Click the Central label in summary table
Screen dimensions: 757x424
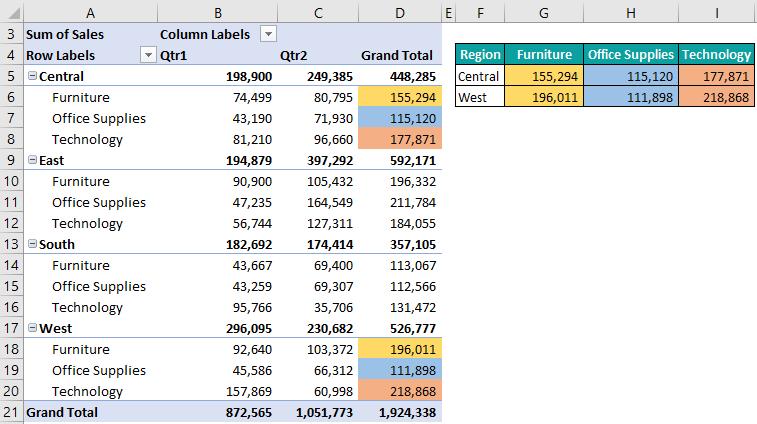pyautogui.click(x=480, y=76)
